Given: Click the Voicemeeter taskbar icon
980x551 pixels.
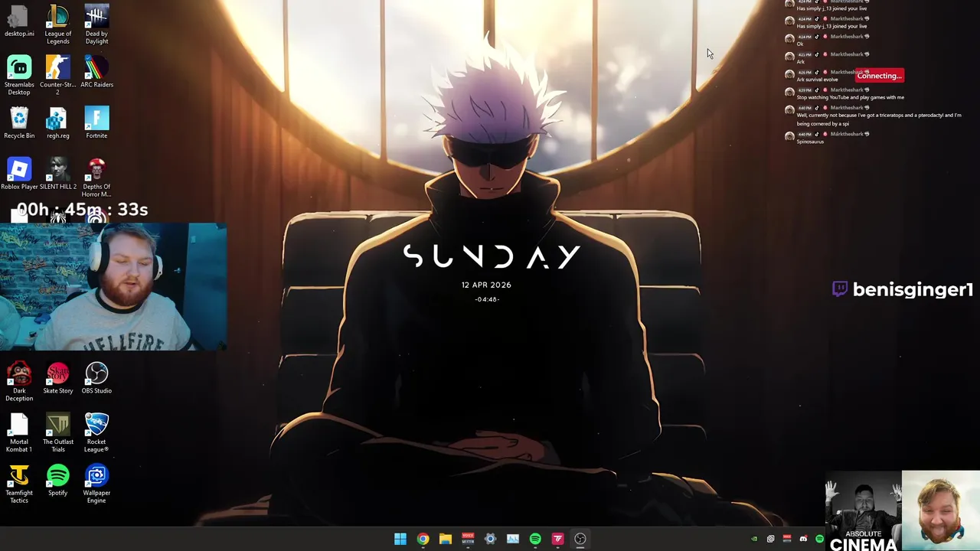Looking at the screenshot, I should (x=468, y=539).
